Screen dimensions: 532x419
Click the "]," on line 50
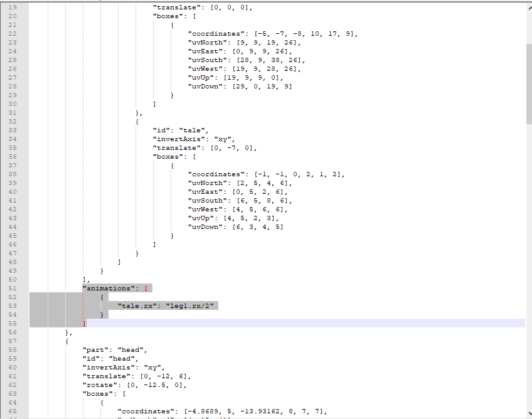pyautogui.click(x=86, y=280)
